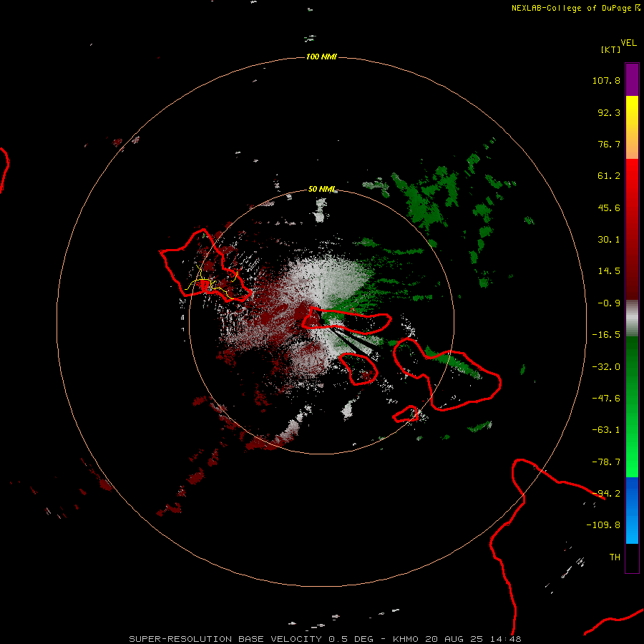
Task: Click the 50 NMI range ring label
Action: tap(321, 190)
